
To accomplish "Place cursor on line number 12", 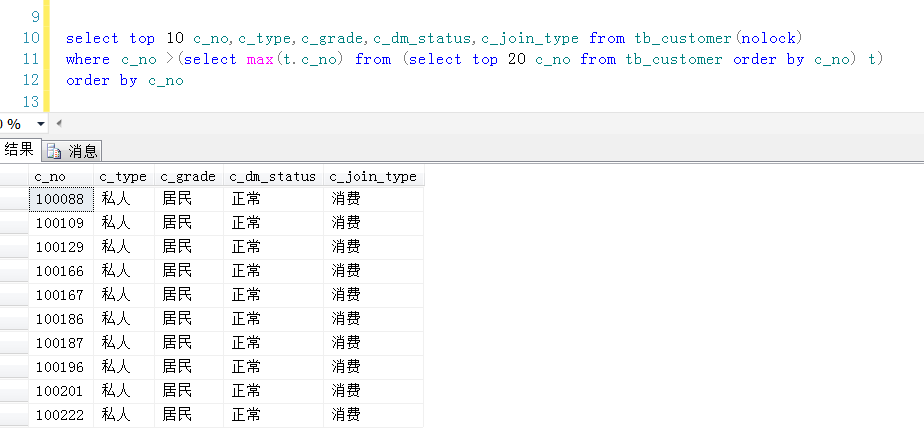I will tap(31, 80).
